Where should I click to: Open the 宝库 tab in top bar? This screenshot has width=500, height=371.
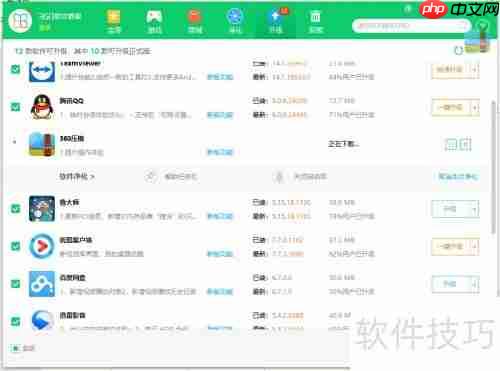(x=114, y=21)
